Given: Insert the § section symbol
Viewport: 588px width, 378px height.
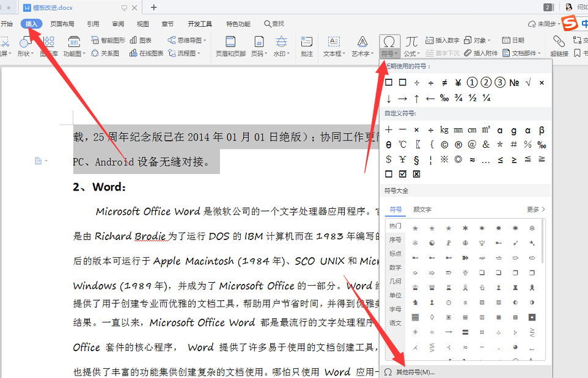Looking at the screenshot, I should tap(416, 159).
